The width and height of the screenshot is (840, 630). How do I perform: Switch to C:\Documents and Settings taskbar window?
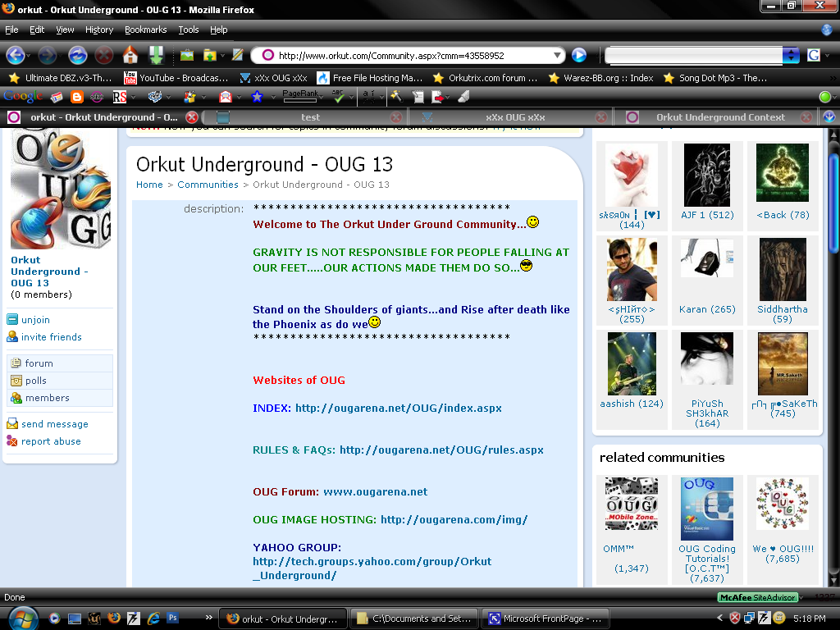(414, 619)
